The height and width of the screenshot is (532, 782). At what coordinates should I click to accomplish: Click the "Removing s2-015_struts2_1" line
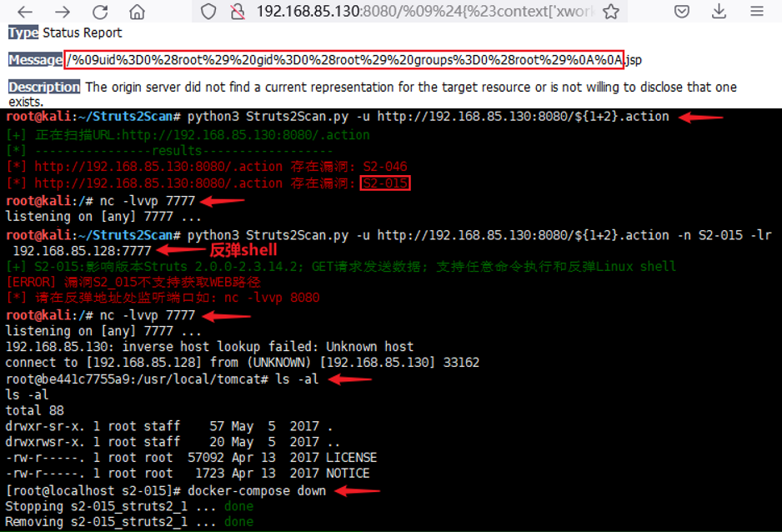[x=130, y=522]
